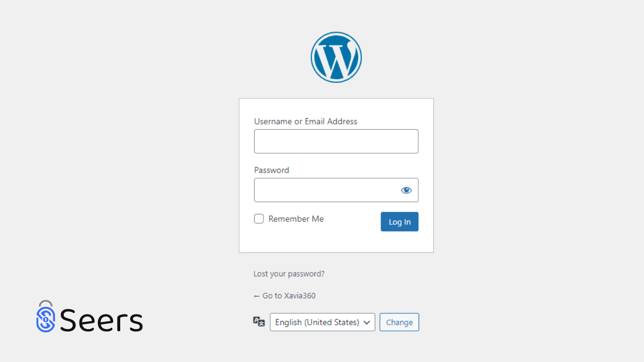Screen dimensions: 644x362
Task: Click the Password field label
Action: pos(272,170)
